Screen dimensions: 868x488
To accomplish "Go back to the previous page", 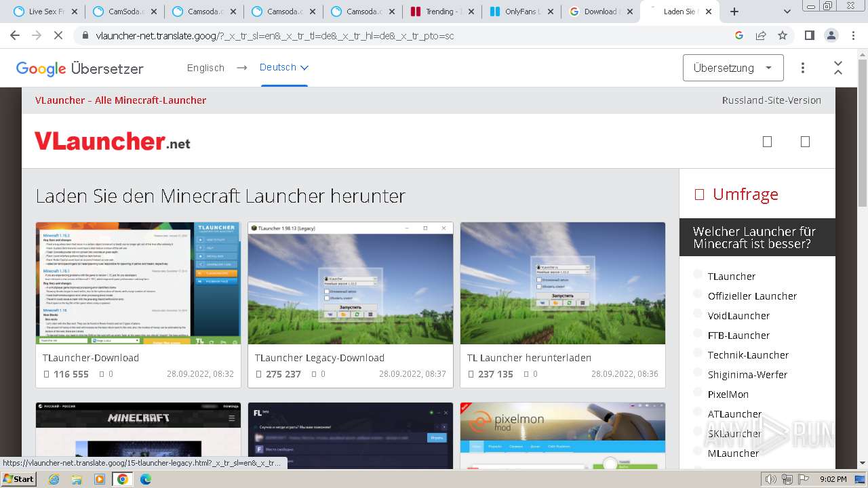I will (15, 36).
